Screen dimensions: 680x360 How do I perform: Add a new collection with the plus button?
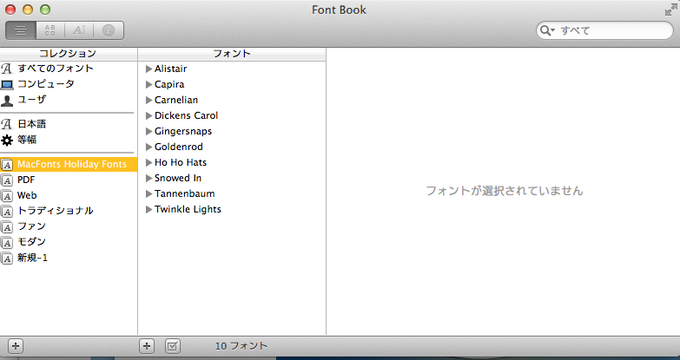click(16, 346)
